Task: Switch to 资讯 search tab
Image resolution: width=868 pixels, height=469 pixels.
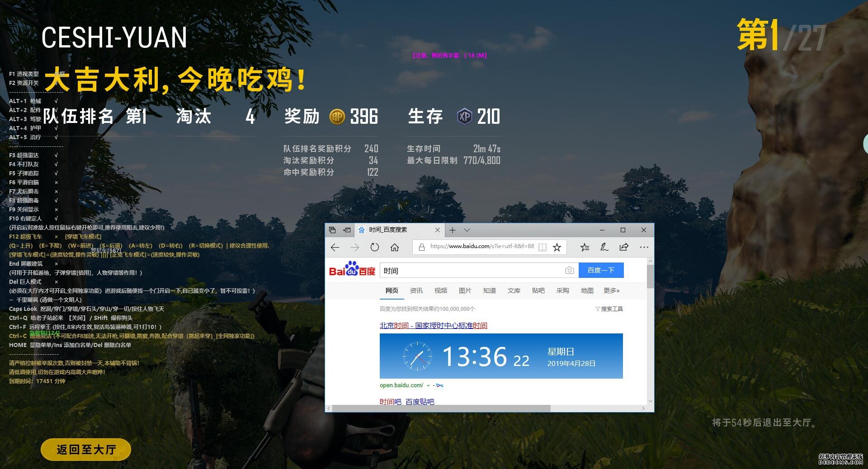Action: (x=416, y=291)
